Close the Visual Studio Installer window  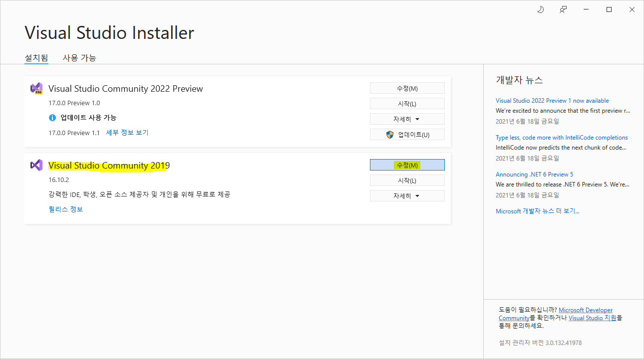[632, 9]
